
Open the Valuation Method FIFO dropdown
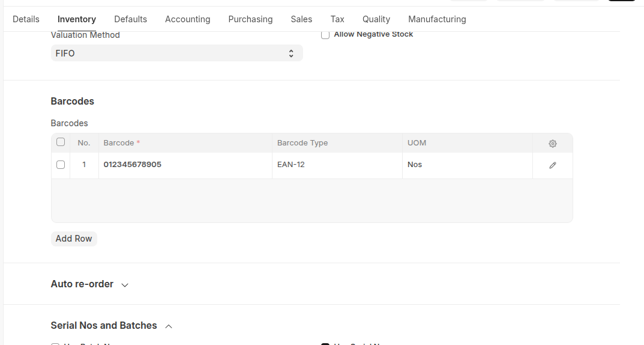(176, 53)
